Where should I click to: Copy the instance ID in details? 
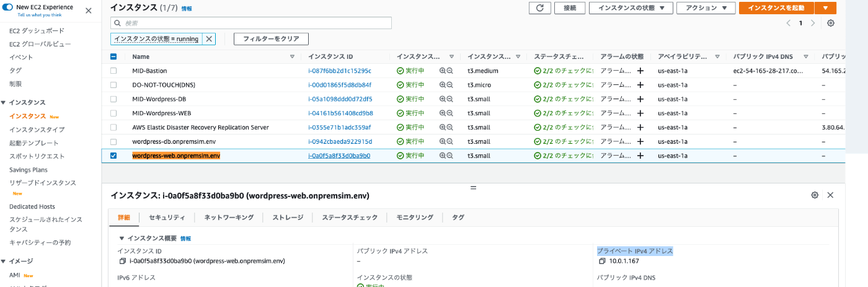point(122,261)
